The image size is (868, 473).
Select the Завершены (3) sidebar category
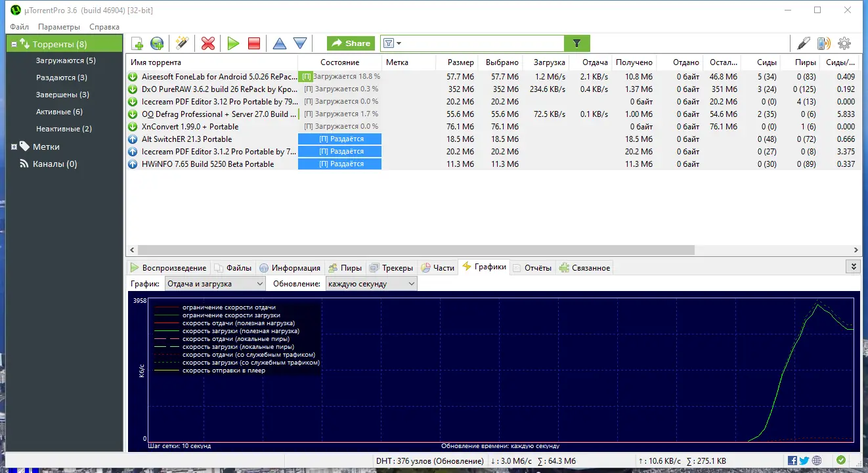(x=62, y=95)
